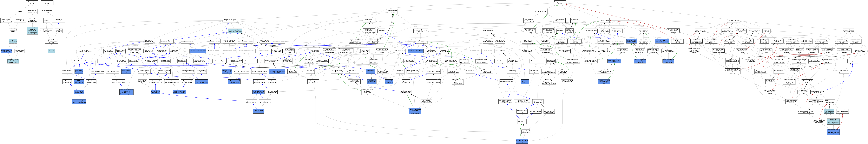The height and width of the screenshot is (144, 868).
Task: Click the light-blue 'nucleus' node
Action: point(51,51)
